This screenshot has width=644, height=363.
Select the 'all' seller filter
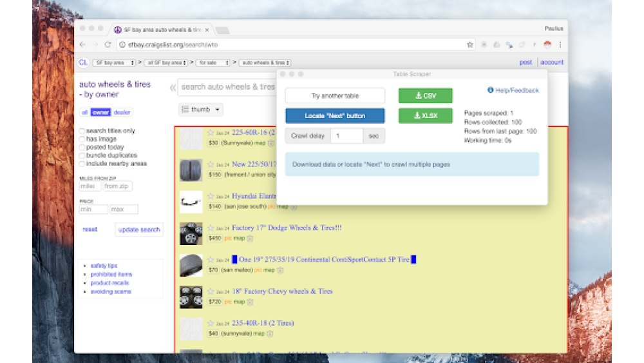click(x=84, y=112)
